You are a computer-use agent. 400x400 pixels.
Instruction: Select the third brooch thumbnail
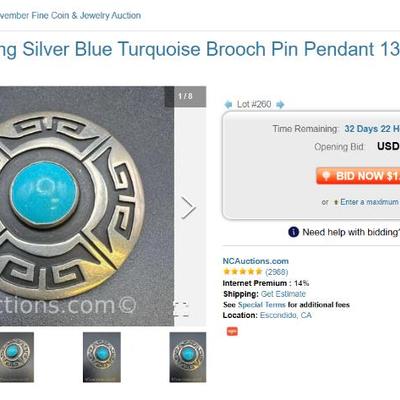pos(188,357)
